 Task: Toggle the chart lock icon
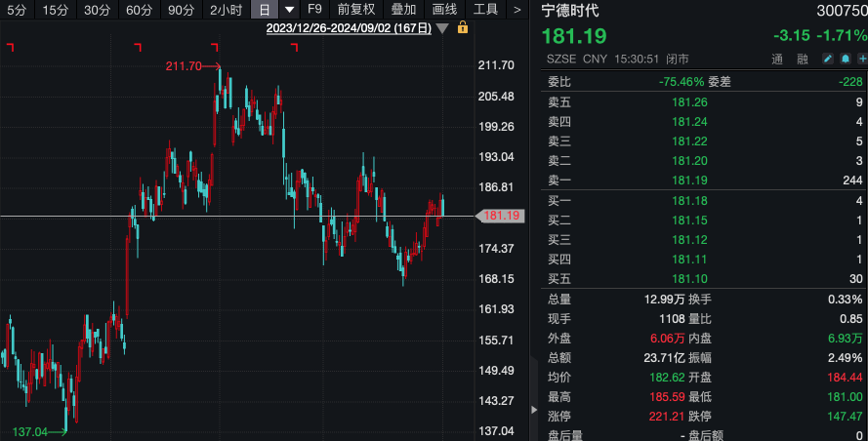[x=463, y=27]
